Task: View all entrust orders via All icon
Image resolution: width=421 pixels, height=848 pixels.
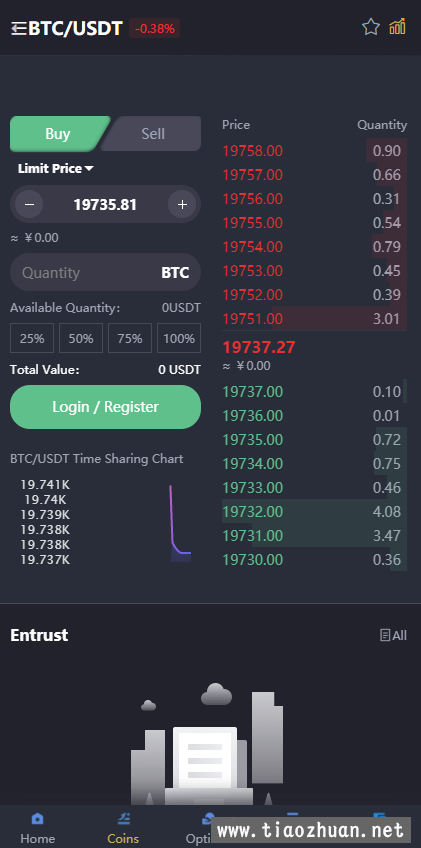Action: (393, 635)
